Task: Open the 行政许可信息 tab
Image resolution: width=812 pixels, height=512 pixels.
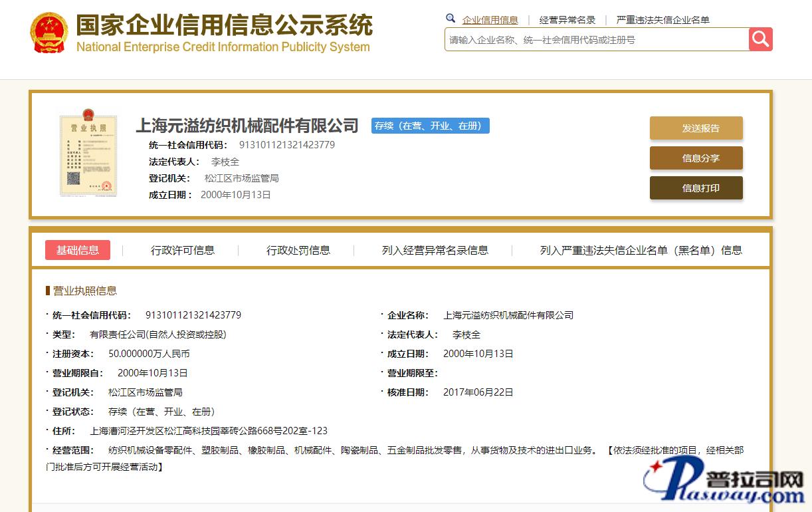Action: click(x=183, y=250)
